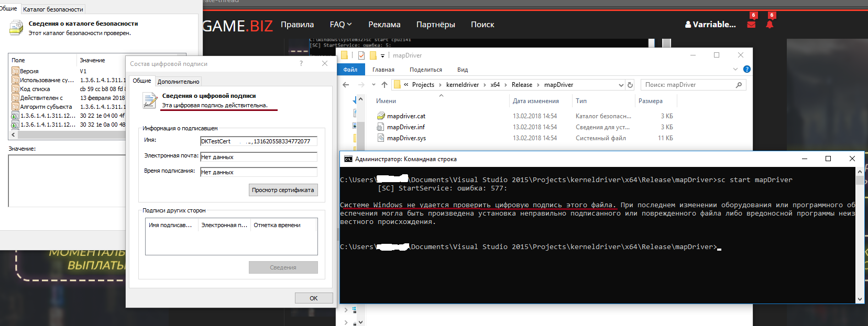
Task: Open Реклама link on forum
Action: (384, 25)
